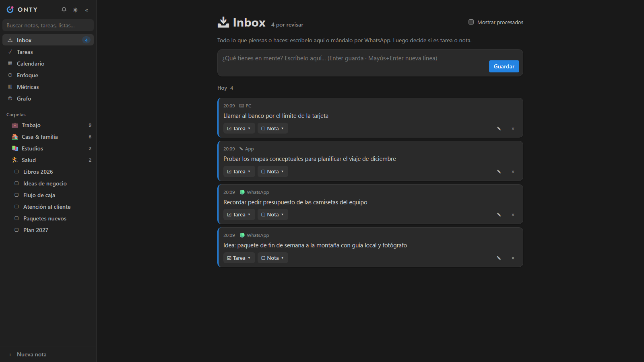Screen dimensions: 644x362
Task: Delete the 'Llamar al banco' entry
Action: 513,129
